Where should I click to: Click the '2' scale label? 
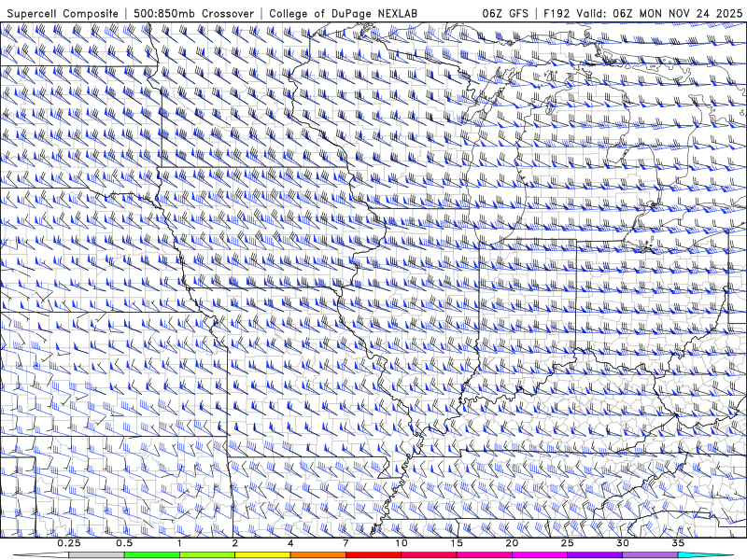(x=235, y=543)
